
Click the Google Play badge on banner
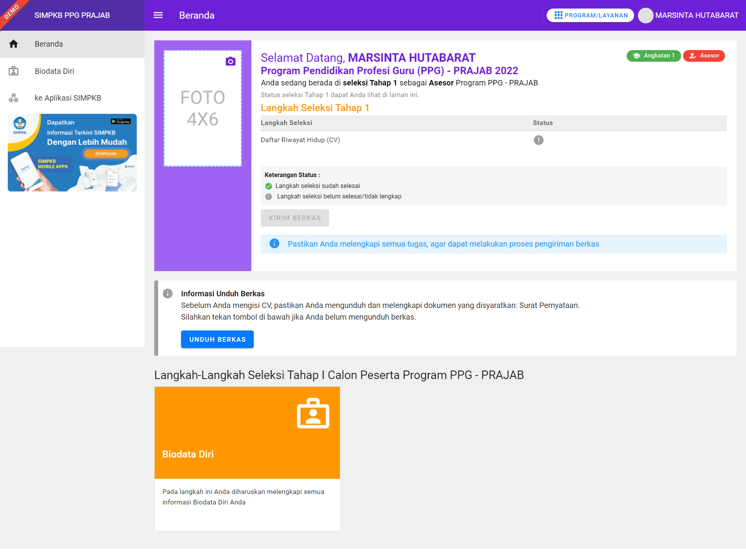[121, 122]
